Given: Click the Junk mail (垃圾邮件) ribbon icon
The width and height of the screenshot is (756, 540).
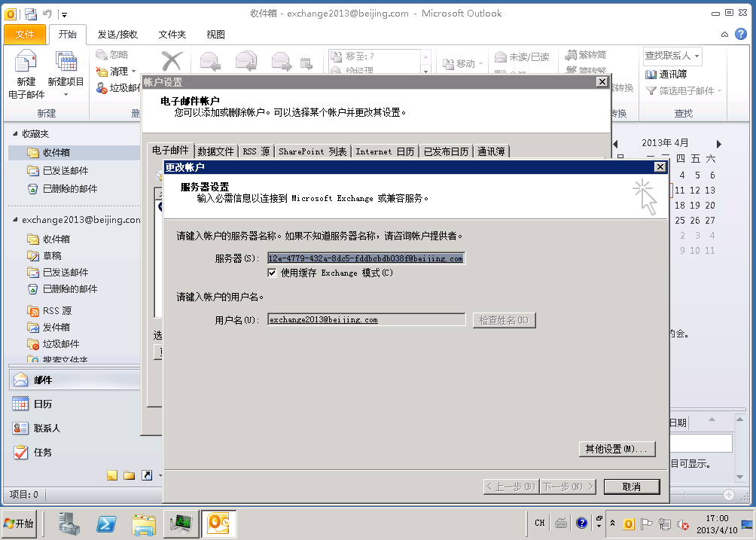Looking at the screenshot, I should 102,88.
